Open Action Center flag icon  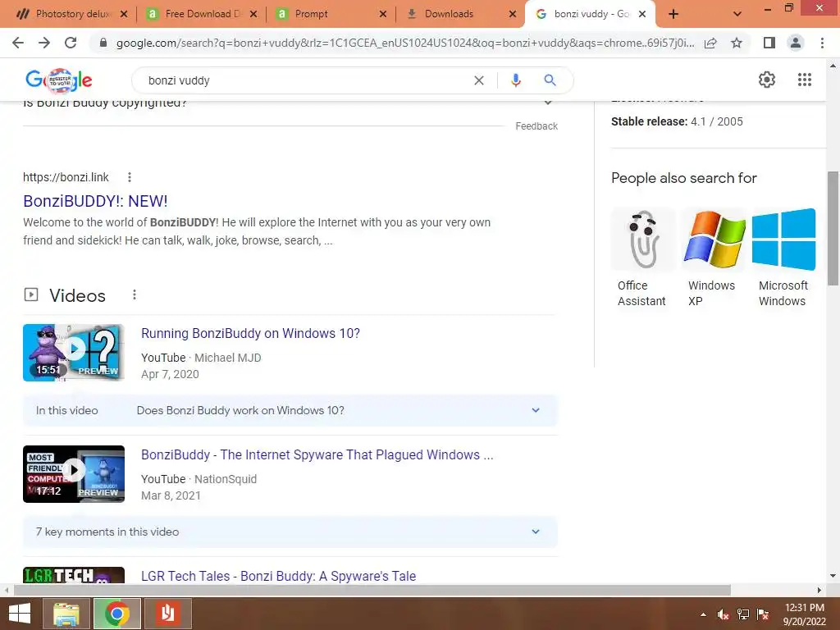[763, 614]
